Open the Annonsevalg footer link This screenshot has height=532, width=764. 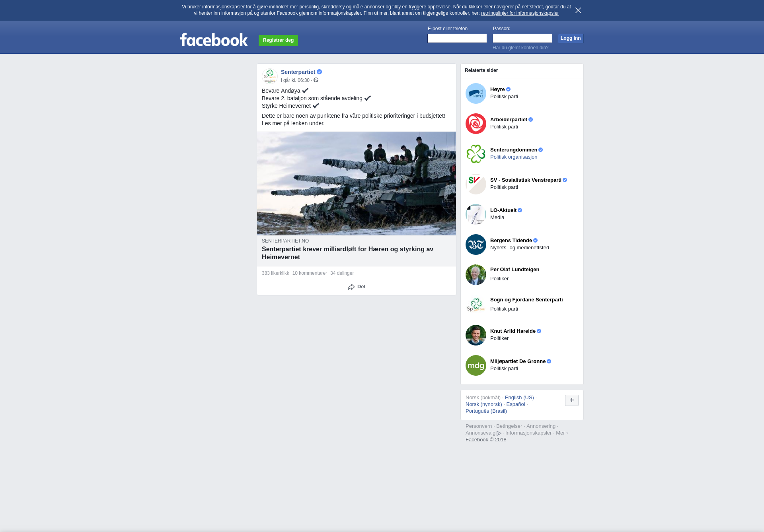tap(480, 433)
